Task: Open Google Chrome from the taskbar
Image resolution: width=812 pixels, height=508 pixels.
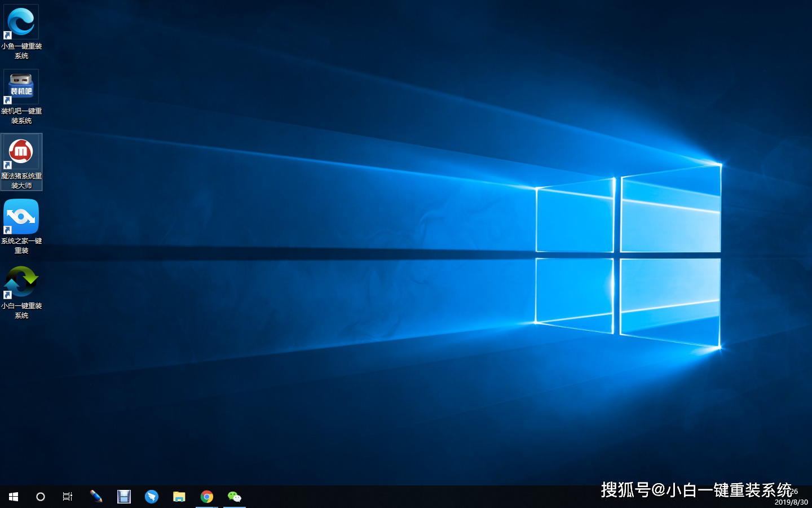Action: coord(207,496)
